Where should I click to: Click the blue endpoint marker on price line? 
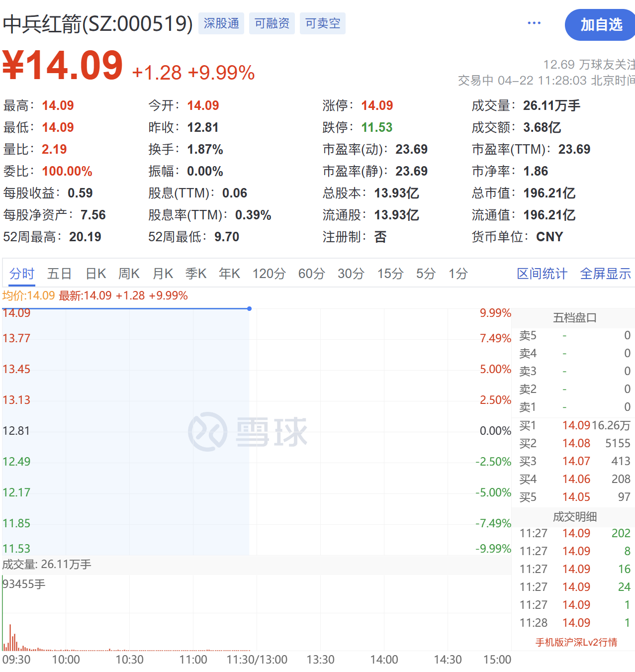pyautogui.click(x=249, y=309)
